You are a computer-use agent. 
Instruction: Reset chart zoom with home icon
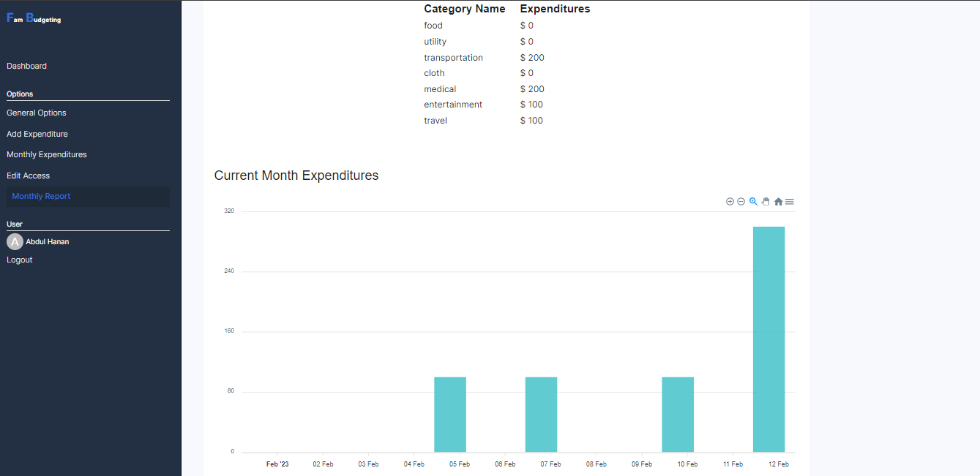[x=778, y=202]
